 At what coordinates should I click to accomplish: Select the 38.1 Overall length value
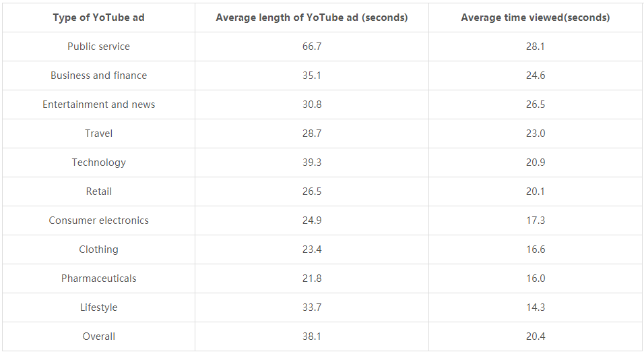312,336
